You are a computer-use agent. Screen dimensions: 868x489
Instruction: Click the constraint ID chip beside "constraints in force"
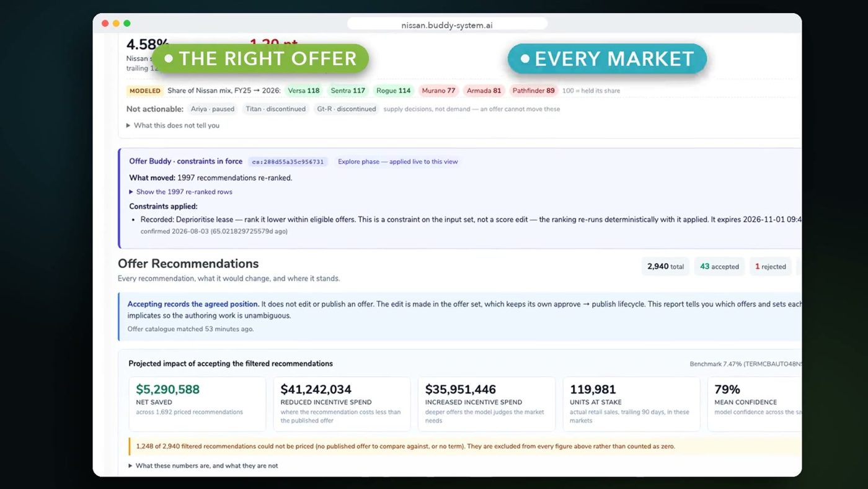[x=288, y=161]
